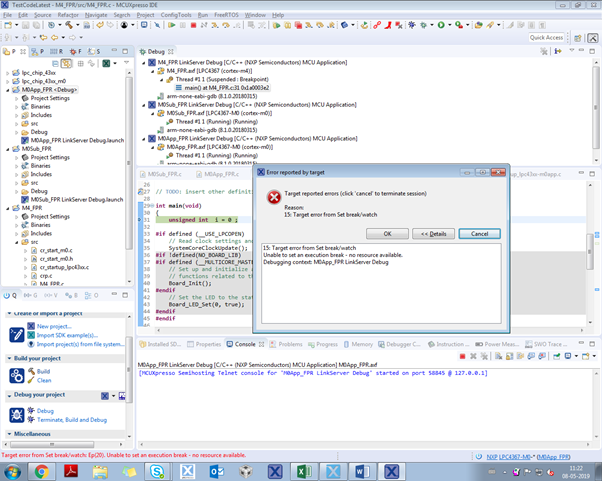Click the Quick Access search field
602x481 pixels.
point(546,38)
